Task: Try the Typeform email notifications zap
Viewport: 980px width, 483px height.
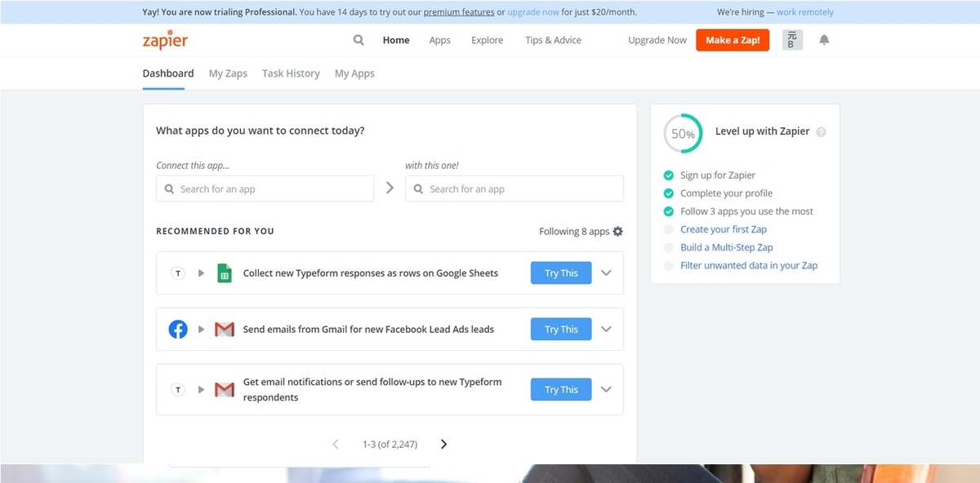Action: coord(561,390)
